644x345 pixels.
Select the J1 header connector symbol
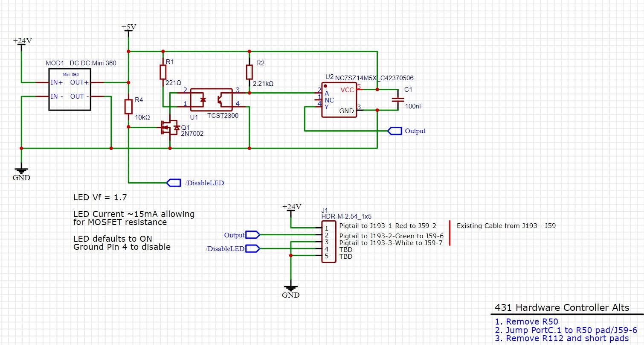(328, 242)
